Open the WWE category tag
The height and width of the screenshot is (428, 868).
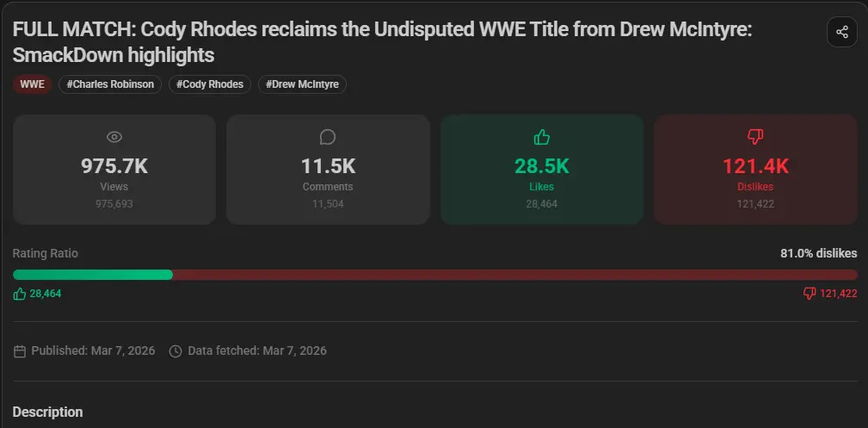pos(32,84)
